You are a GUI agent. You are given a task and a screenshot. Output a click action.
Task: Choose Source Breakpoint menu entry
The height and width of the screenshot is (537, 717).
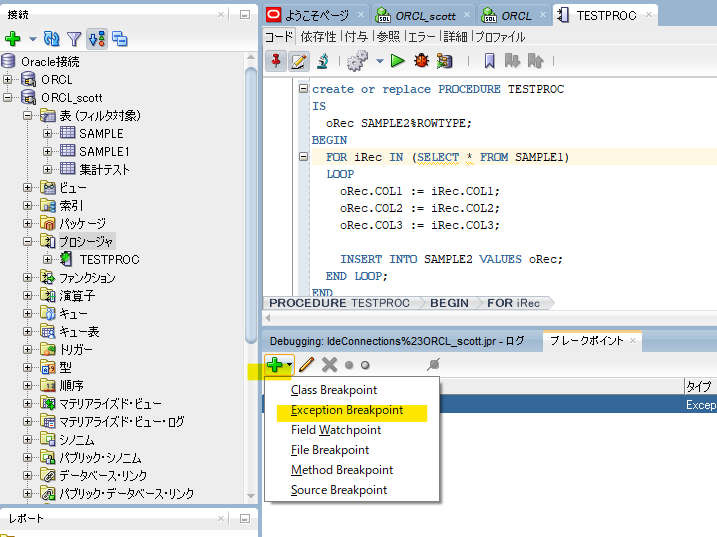(x=339, y=490)
